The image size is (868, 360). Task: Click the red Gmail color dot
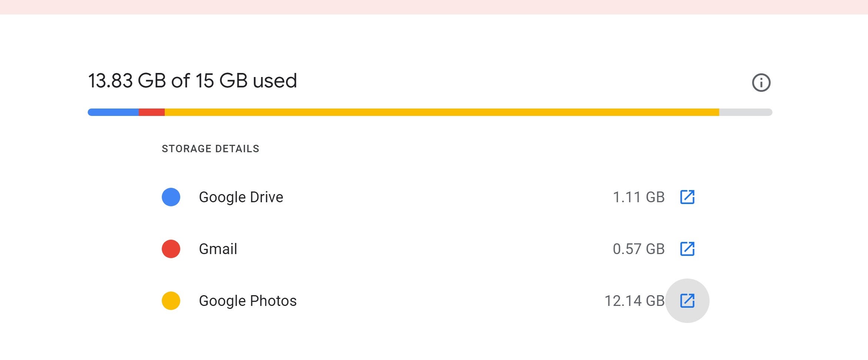(x=171, y=249)
